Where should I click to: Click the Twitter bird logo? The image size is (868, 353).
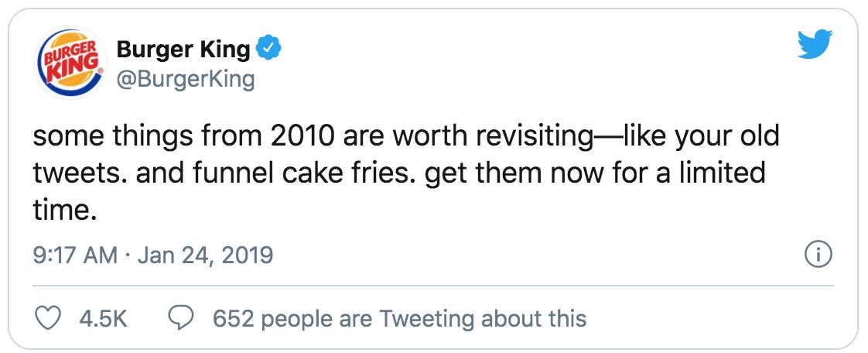click(815, 46)
